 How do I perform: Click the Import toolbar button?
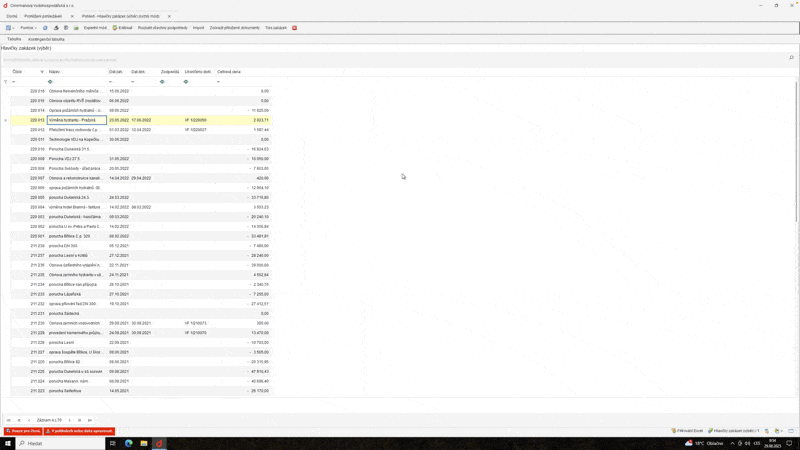point(198,28)
